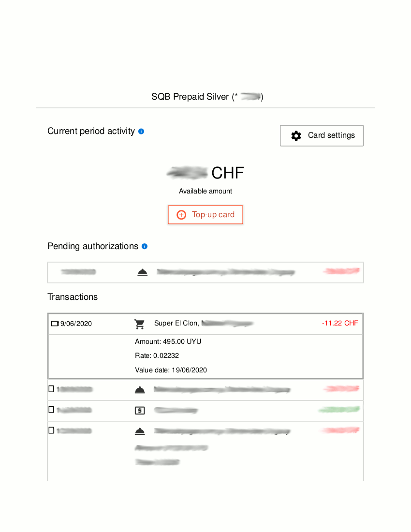Image resolution: width=411 pixels, height=532 pixels.
Task: Click the info icon next to Pending authorizations
Action: (145, 246)
